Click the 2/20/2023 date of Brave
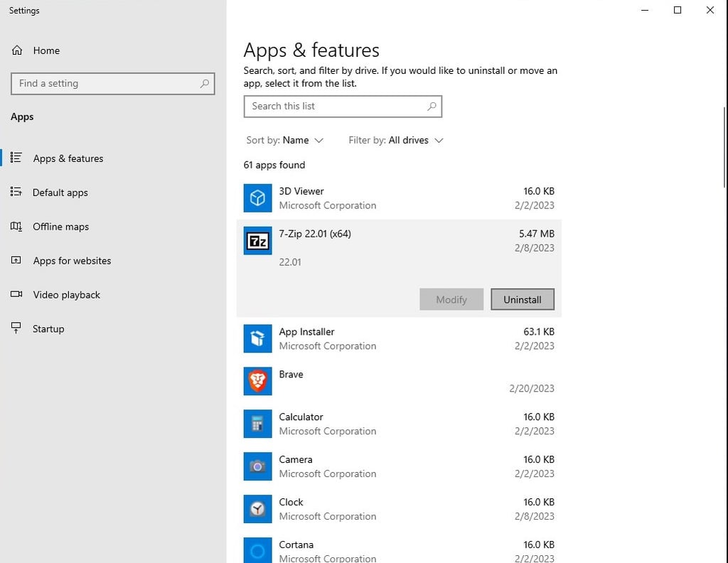Screen dimensions: 728x563 (x=532, y=388)
